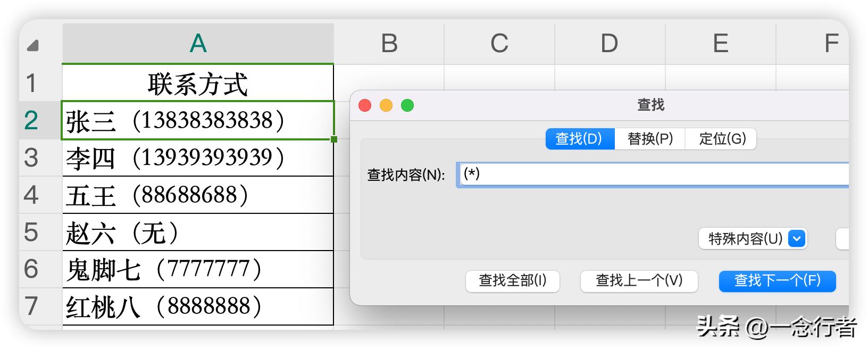Screen dimensions: 868x349
Task: Select the 查找(D) tab
Action: (579, 139)
